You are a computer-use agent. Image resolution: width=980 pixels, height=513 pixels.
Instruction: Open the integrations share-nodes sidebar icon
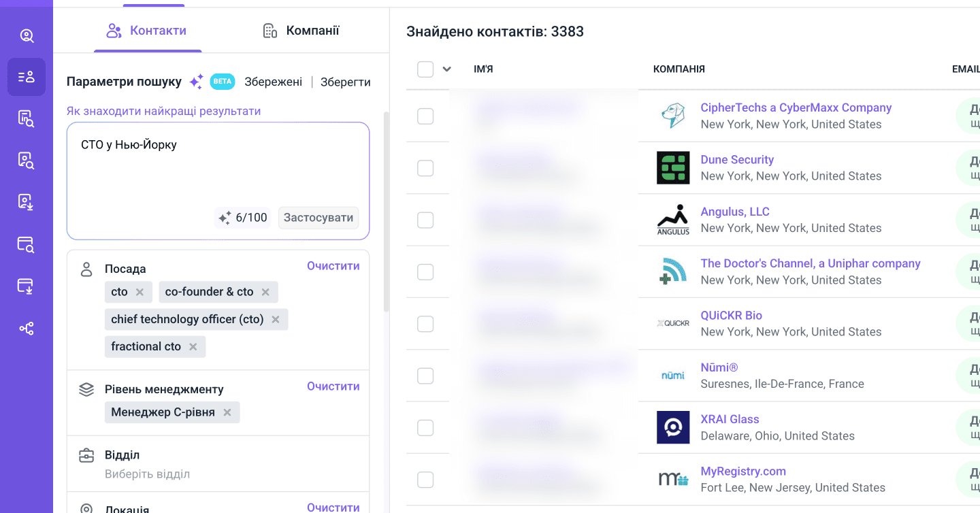(x=27, y=329)
